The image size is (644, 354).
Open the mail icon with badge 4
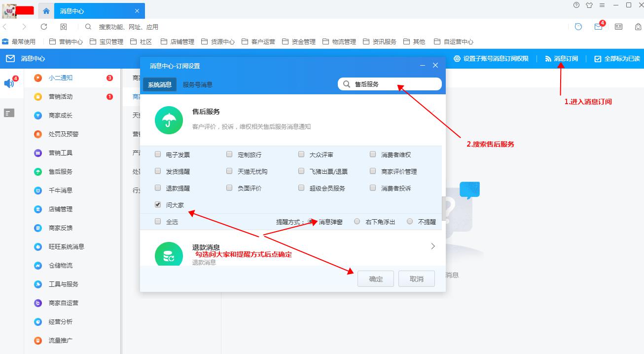599,27
